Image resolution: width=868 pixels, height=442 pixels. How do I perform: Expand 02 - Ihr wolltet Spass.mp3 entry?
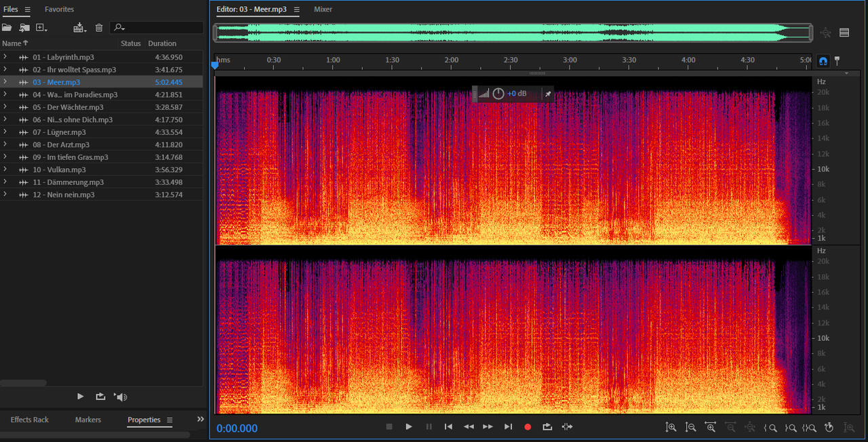tap(5, 69)
